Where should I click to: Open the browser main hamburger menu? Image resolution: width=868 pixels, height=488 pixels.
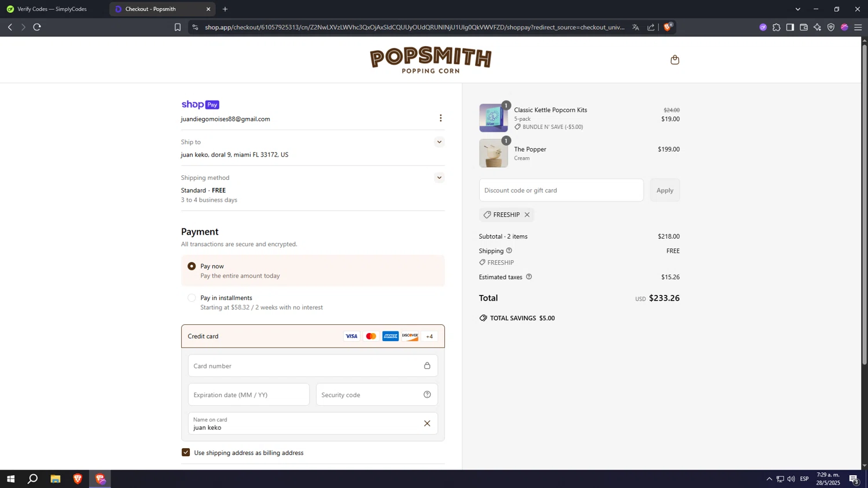point(858,27)
